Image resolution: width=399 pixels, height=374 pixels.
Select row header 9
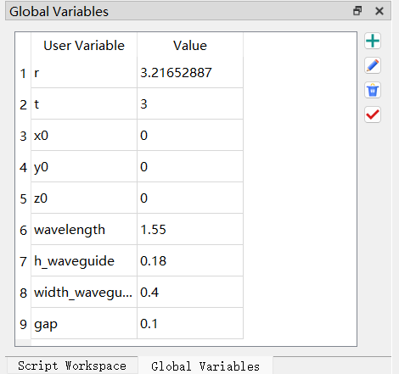(x=23, y=324)
